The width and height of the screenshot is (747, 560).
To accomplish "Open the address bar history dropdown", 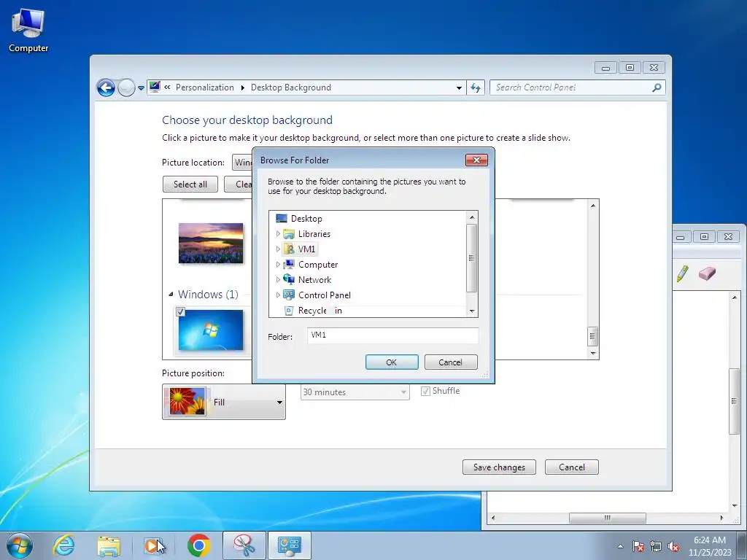I will [x=459, y=87].
